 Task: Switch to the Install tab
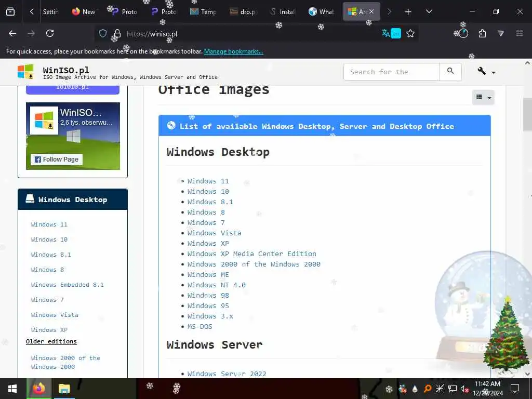click(x=282, y=12)
